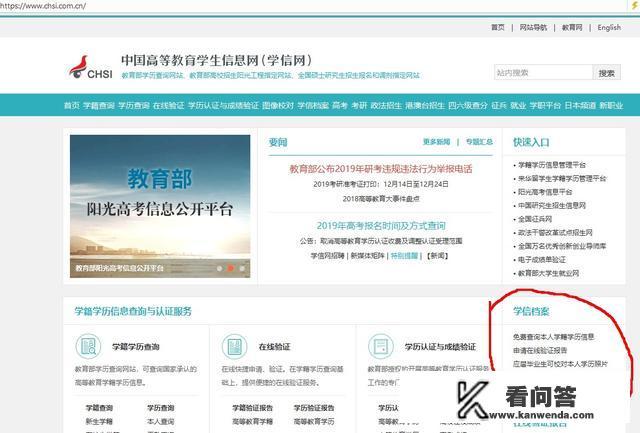Open 全国征兵网 in 快速入口
640x433 pixels.
click(x=535, y=219)
